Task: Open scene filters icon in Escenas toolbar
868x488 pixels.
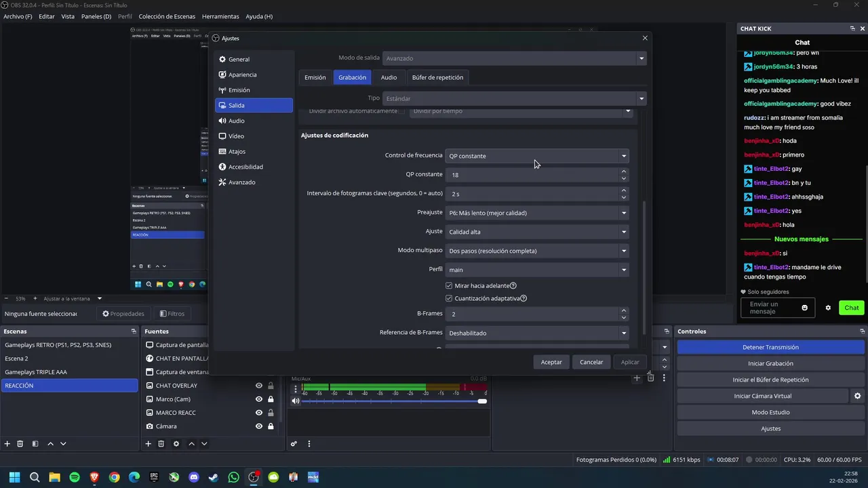Action: 35,444
